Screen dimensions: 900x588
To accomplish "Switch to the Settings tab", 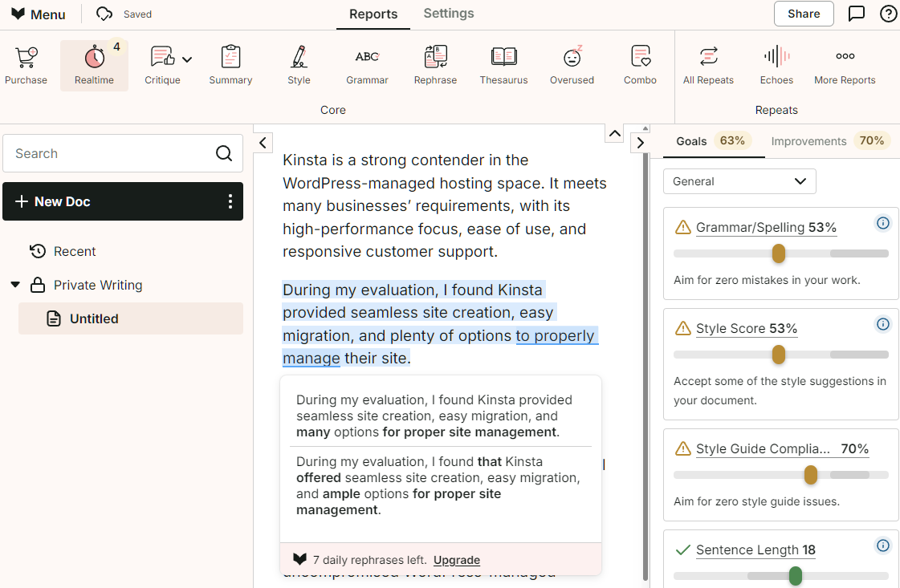I will click(449, 14).
